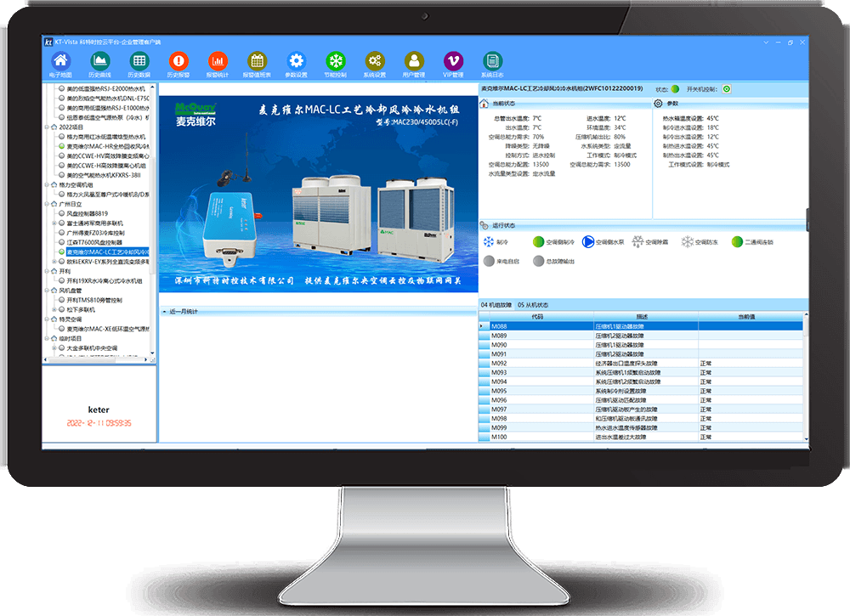Image resolution: width=850 pixels, height=616 pixels.
Task: Click the 空调侧水泵 blue play icon
Action: pyautogui.click(x=588, y=241)
